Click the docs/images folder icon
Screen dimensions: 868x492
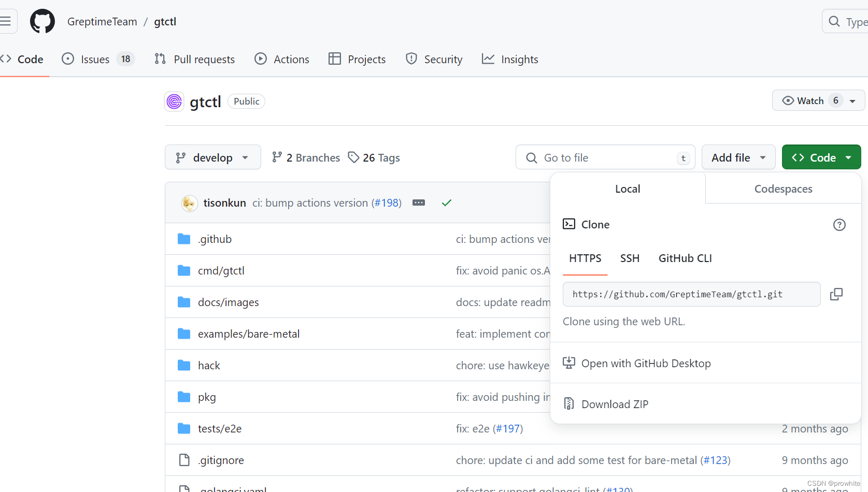pos(184,302)
